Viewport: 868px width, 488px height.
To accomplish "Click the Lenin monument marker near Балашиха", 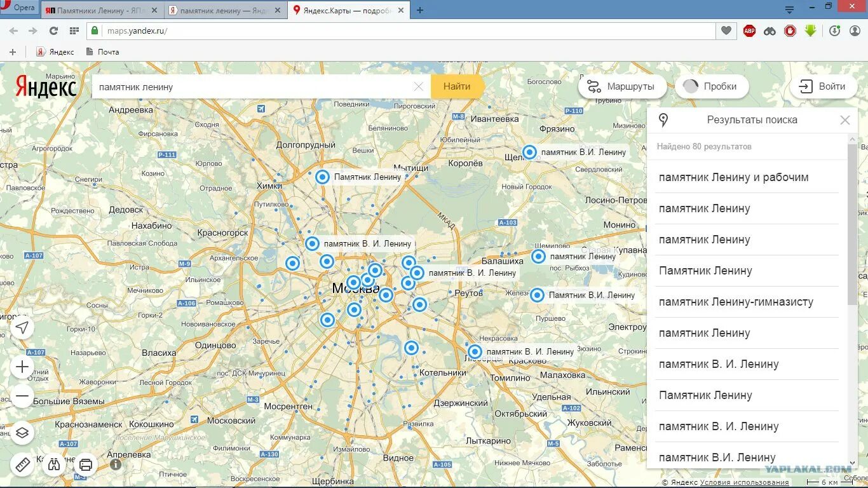I will pos(538,256).
